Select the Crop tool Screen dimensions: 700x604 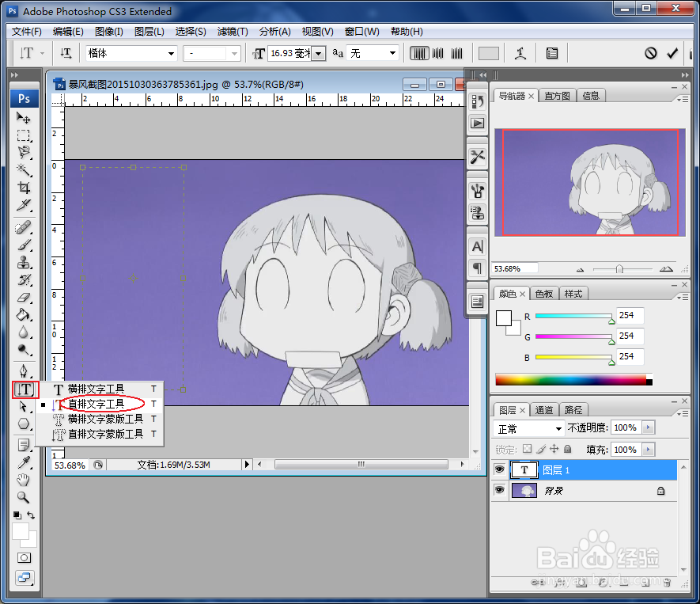pyautogui.click(x=24, y=188)
